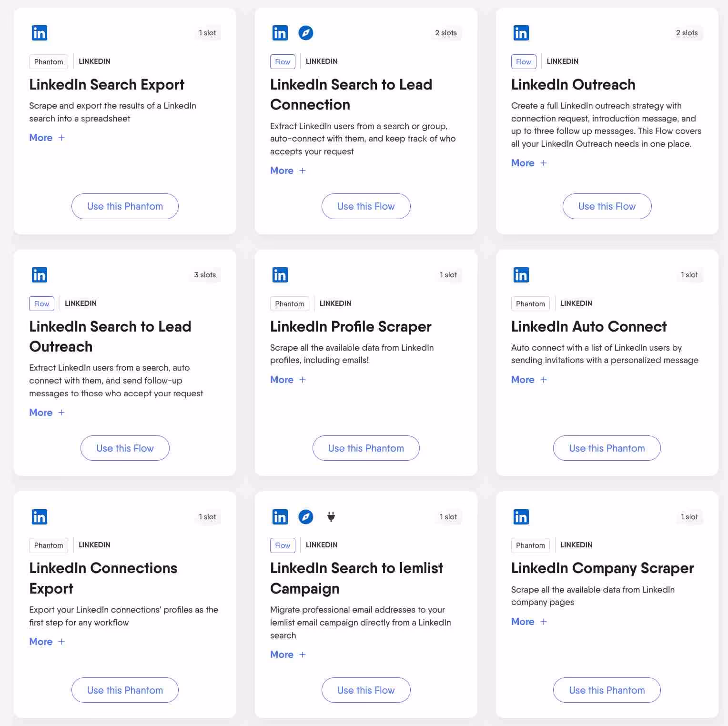Image resolution: width=728 pixels, height=726 pixels.
Task: Click Flow tag on Search to Lead Outreach card
Action: 41,304
